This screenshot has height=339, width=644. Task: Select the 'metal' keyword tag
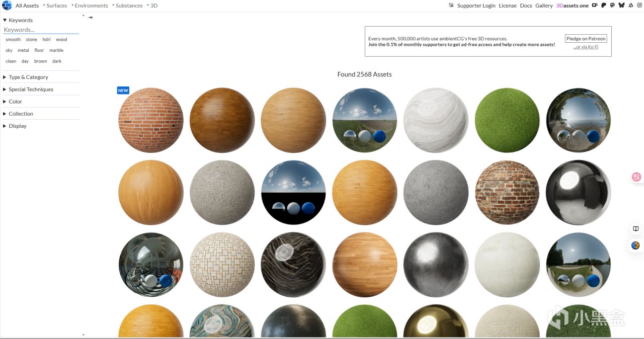click(23, 50)
